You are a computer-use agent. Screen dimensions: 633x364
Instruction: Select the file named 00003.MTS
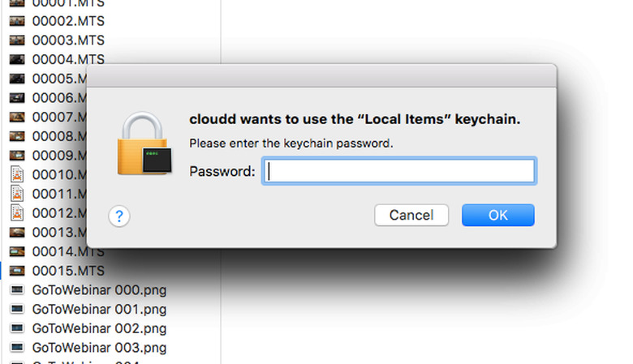click(x=68, y=40)
